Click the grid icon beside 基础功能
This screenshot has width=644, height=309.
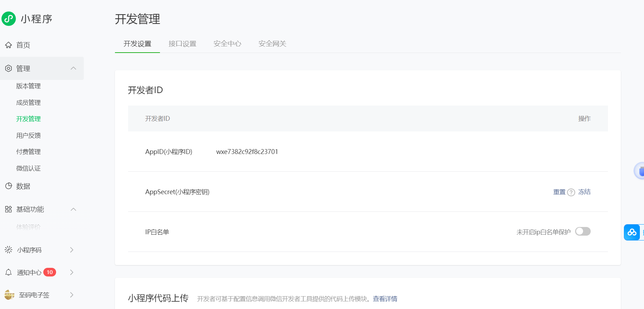tap(8, 209)
